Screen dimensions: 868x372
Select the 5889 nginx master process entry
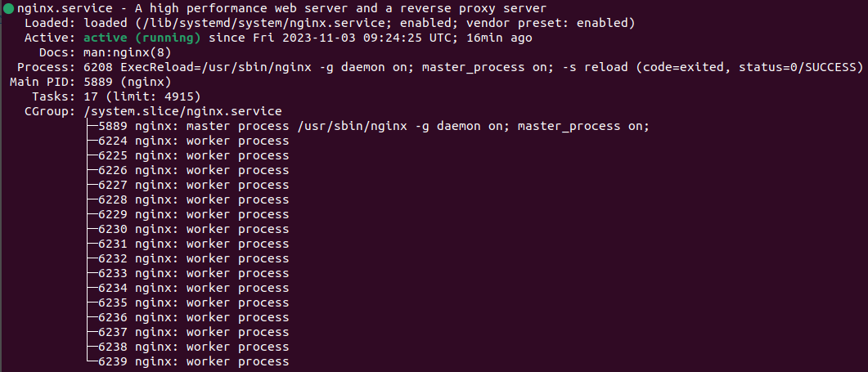[372, 126]
